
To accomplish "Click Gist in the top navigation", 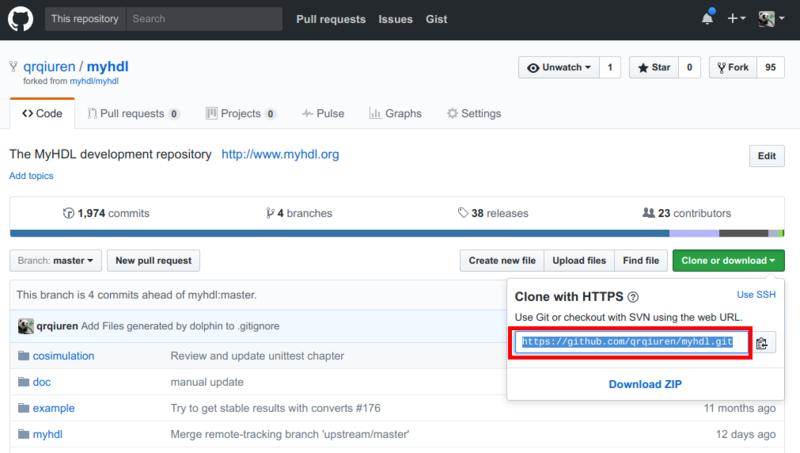I will (x=436, y=19).
